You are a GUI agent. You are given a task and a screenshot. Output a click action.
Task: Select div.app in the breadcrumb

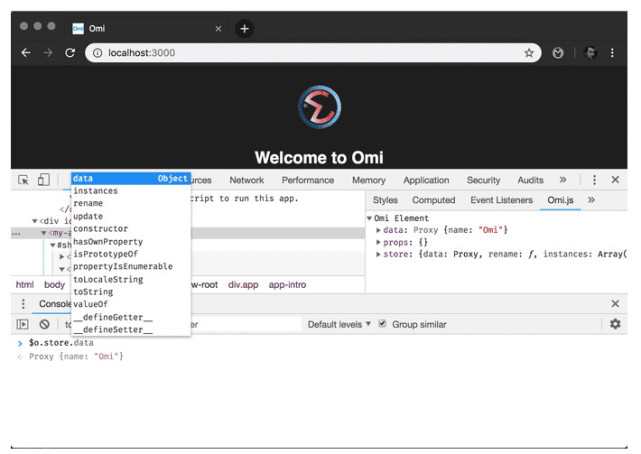tap(243, 284)
